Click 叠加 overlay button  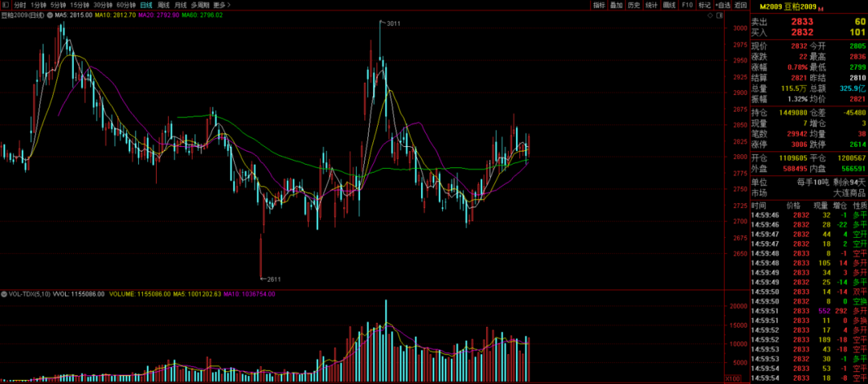pyautogui.click(x=616, y=5)
